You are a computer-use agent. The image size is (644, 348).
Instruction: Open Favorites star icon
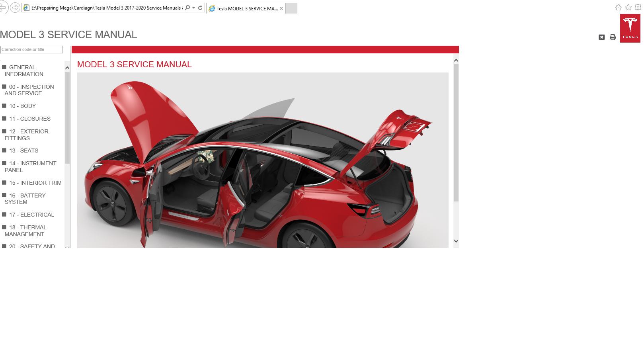point(628,7)
